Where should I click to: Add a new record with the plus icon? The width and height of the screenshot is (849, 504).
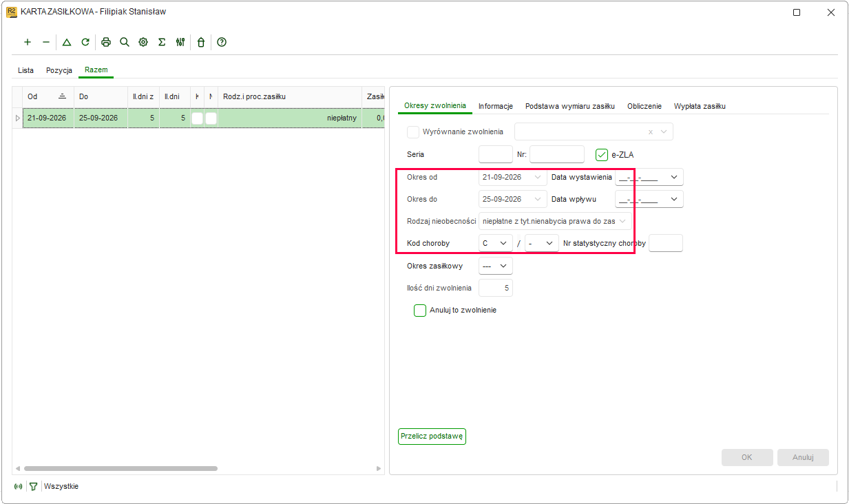coord(28,42)
